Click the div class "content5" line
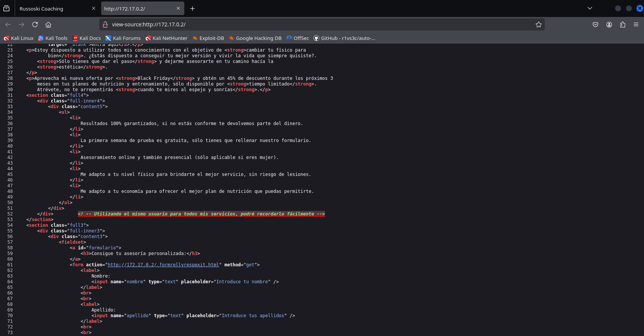Viewport: 644px width, 336px height. 78,107
